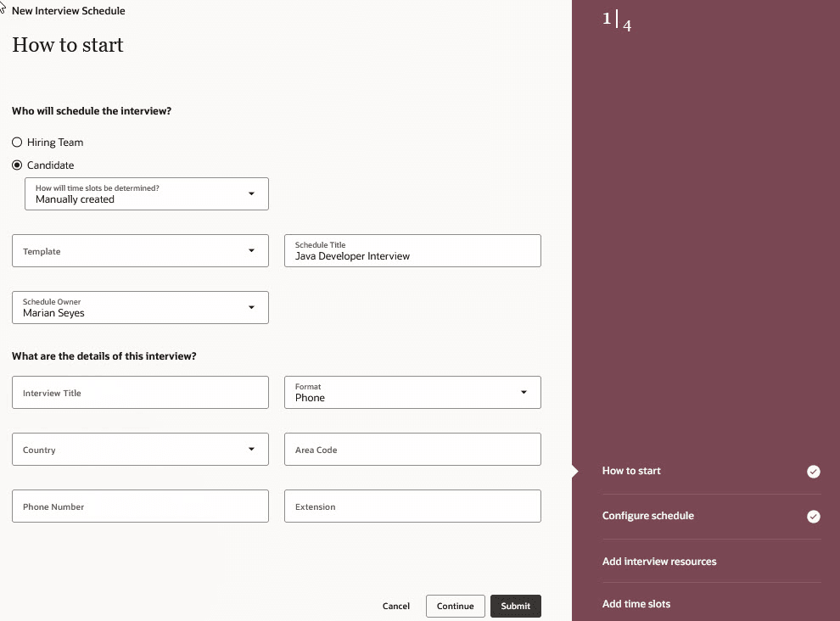This screenshot has width=840, height=621.
Task: Click the Schedule Title input field
Action: click(412, 251)
